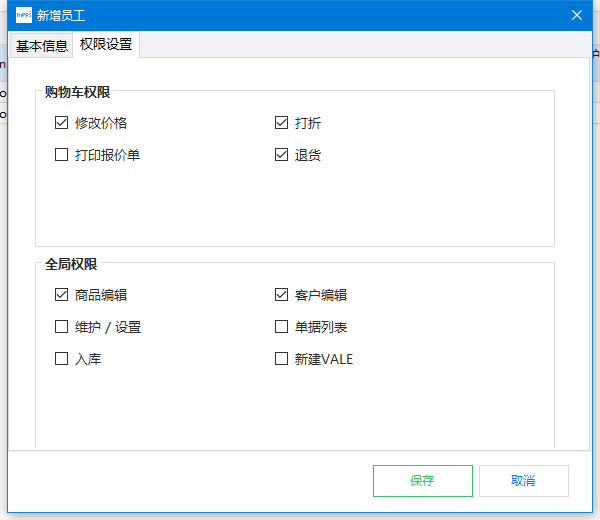The height and width of the screenshot is (520, 600).
Task: Enable the 单据列表 checkbox
Action: pos(281,327)
